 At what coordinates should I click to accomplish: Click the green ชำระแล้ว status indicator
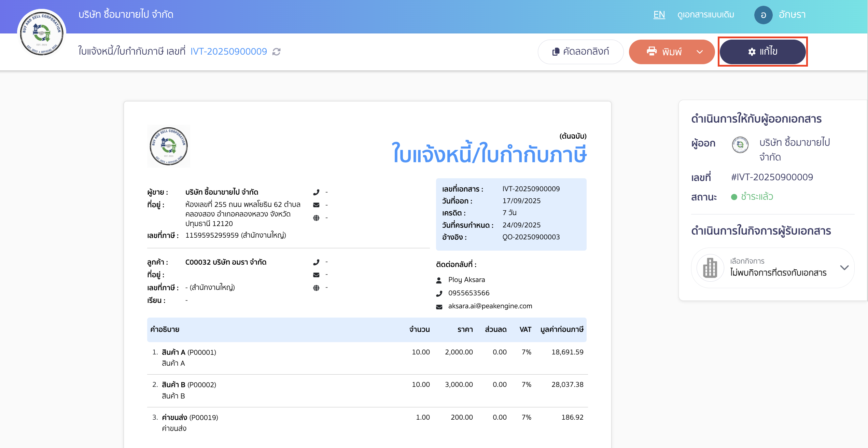734,197
